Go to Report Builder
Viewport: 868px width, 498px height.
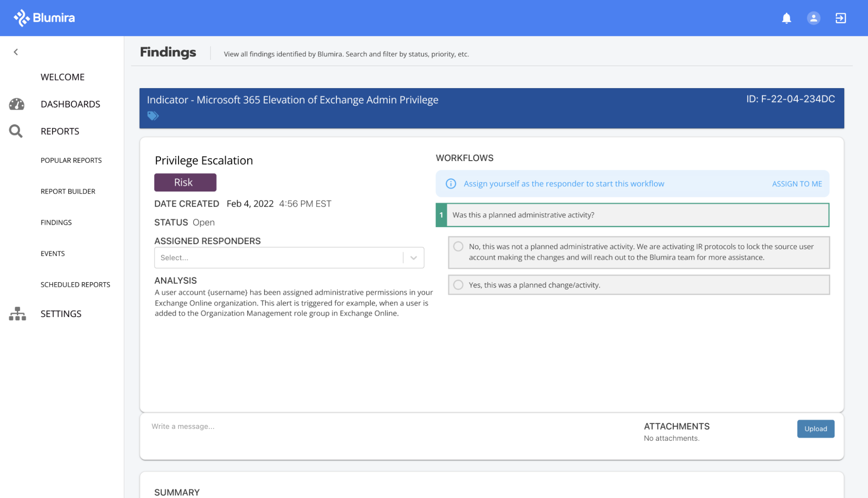(68, 191)
